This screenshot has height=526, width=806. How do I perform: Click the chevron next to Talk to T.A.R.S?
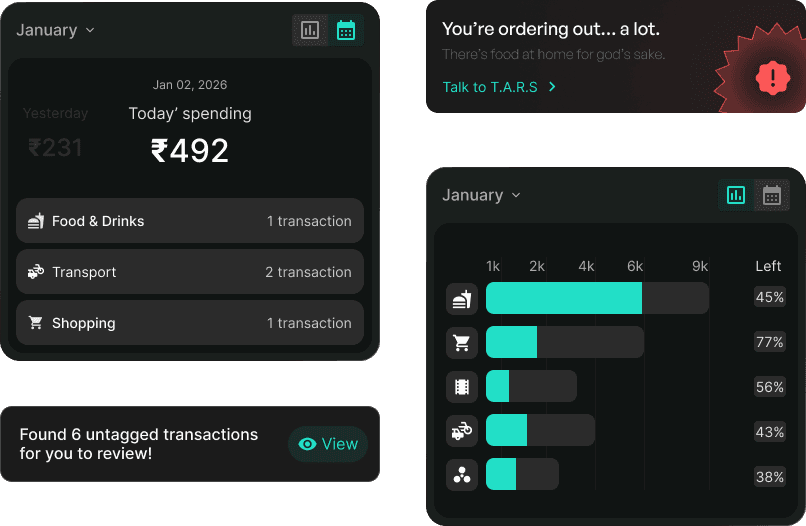click(552, 87)
